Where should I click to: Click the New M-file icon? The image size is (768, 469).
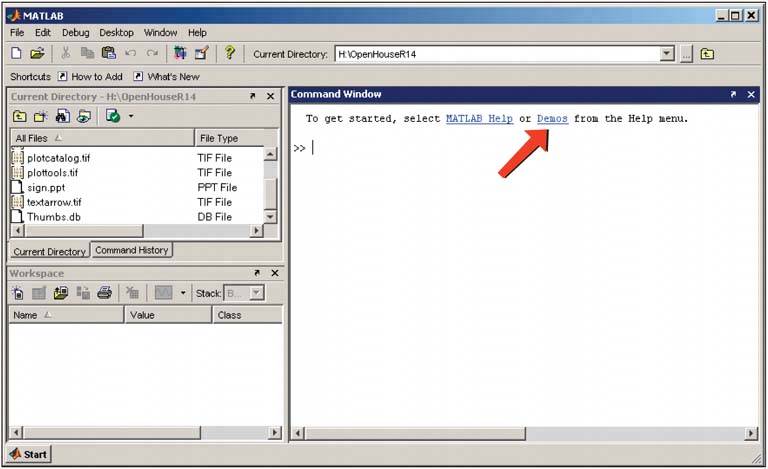tap(17, 53)
